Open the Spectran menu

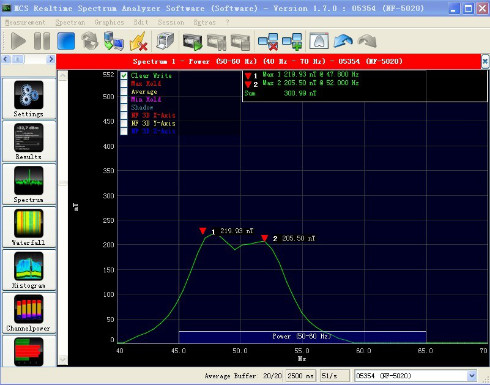click(x=70, y=22)
